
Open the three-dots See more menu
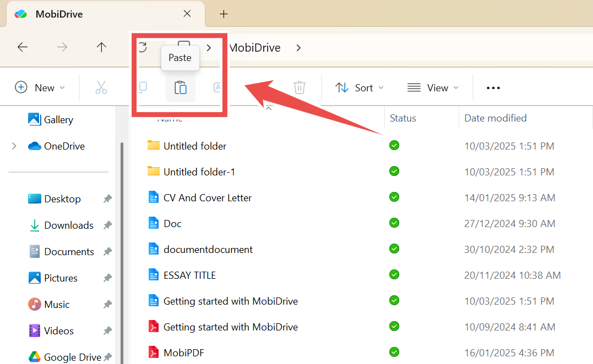(x=493, y=88)
